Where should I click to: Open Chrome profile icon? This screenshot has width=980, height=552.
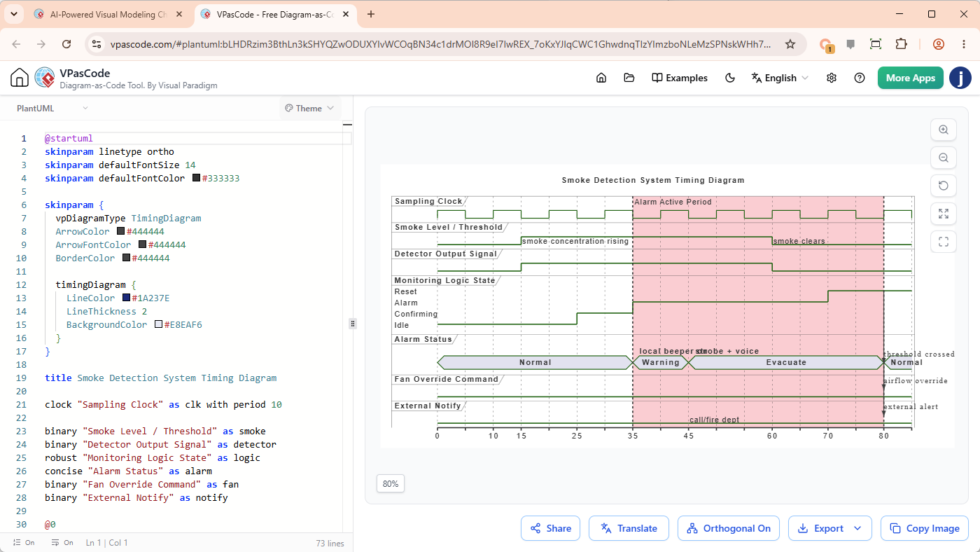click(939, 44)
